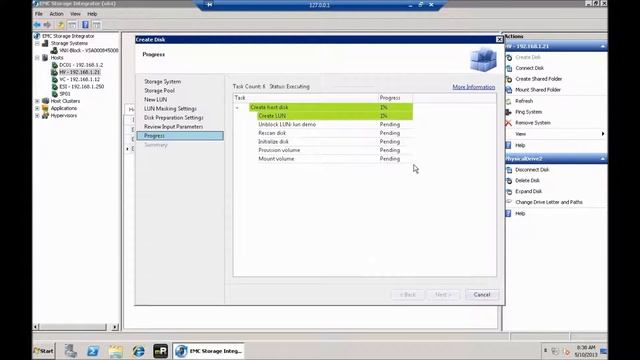Click the Initialize disk task row

[x=335, y=142]
